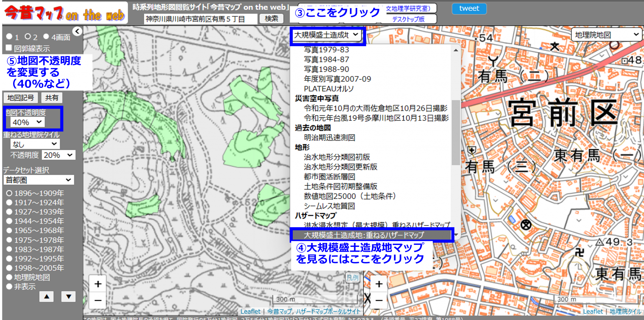Choose 写真1988-90 from list
The width and height of the screenshot is (644, 320).
coord(326,69)
